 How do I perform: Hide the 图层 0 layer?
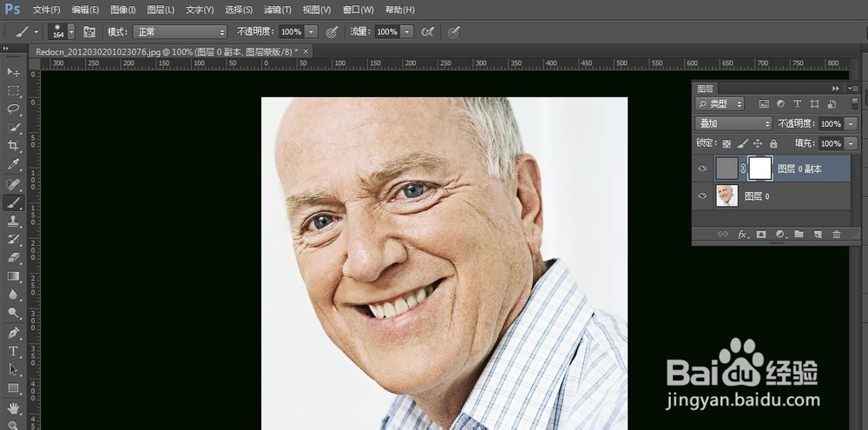tap(702, 195)
